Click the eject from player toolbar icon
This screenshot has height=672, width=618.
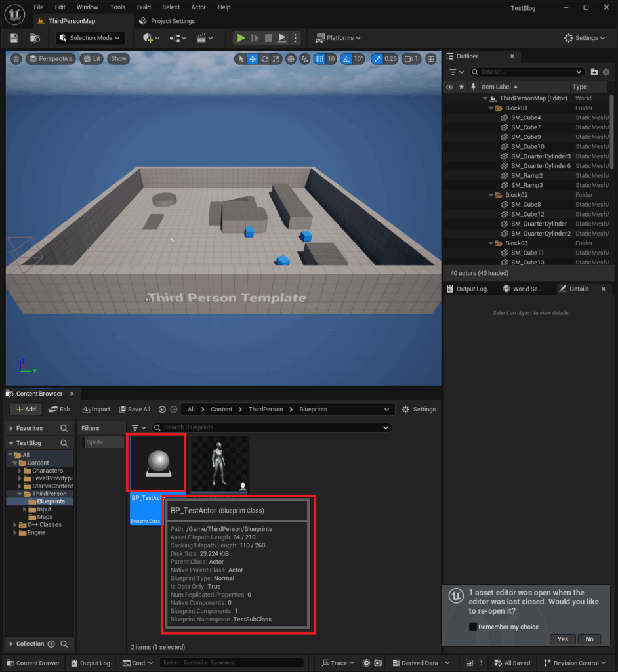[282, 38]
